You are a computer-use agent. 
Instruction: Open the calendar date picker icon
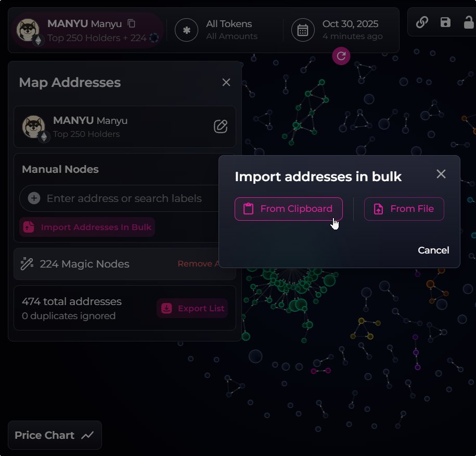tap(303, 30)
